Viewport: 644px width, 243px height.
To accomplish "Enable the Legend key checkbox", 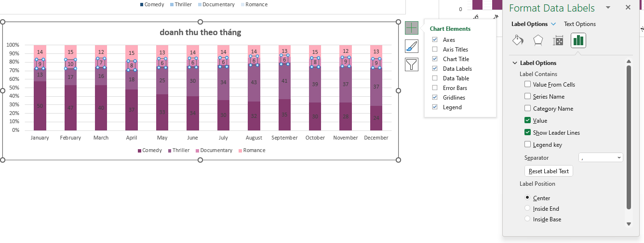I will (528, 145).
